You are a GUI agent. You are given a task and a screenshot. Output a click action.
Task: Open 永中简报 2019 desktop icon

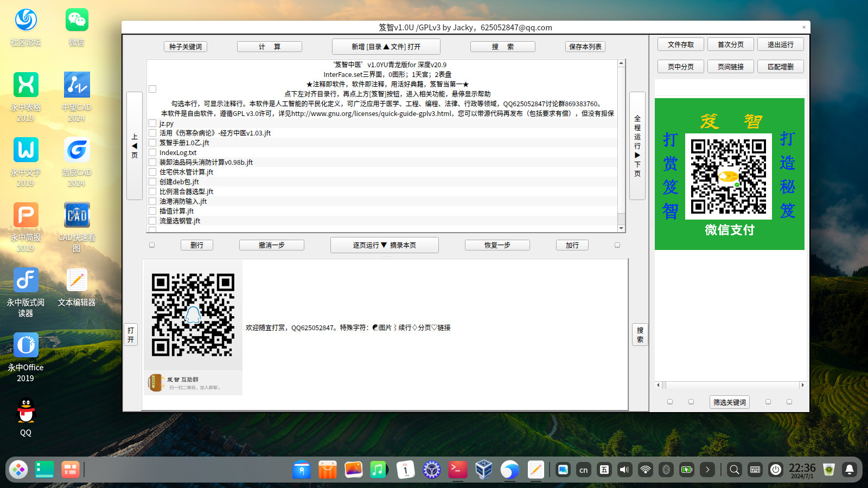pyautogui.click(x=25, y=227)
